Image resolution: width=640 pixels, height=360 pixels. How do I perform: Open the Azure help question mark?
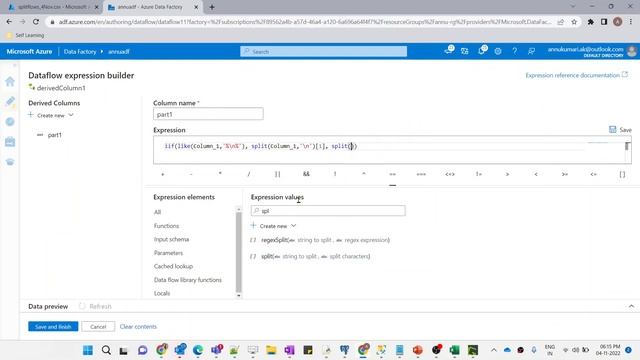(x=515, y=51)
